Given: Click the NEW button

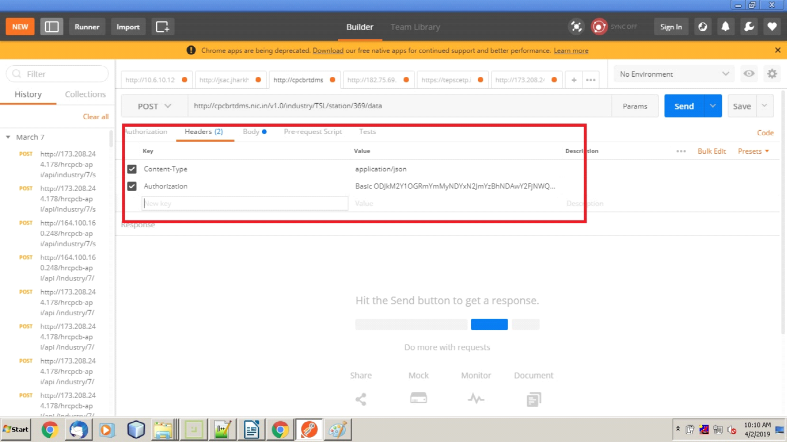Looking at the screenshot, I should [20, 27].
